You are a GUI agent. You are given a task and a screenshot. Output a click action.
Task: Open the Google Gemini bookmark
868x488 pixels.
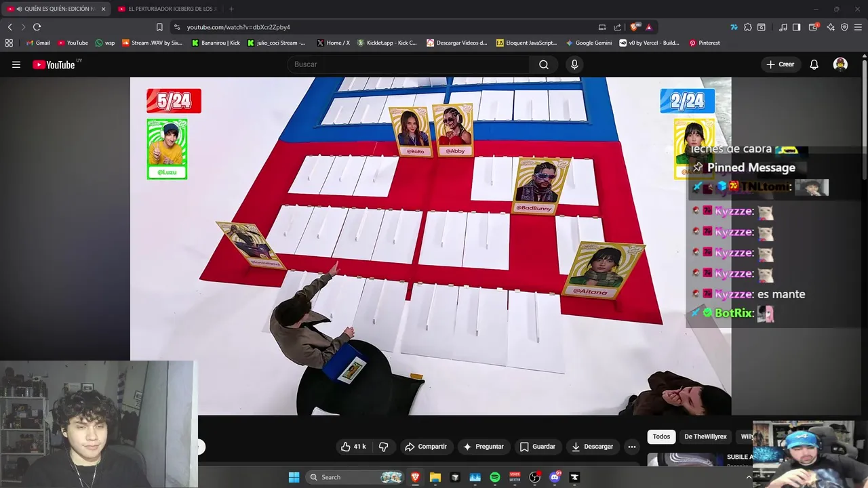click(x=589, y=43)
